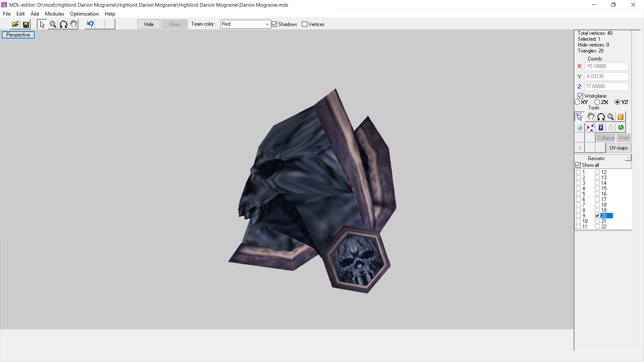Choose the move hand tool in Tools panel
The image size is (644, 362).
click(590, 117)
